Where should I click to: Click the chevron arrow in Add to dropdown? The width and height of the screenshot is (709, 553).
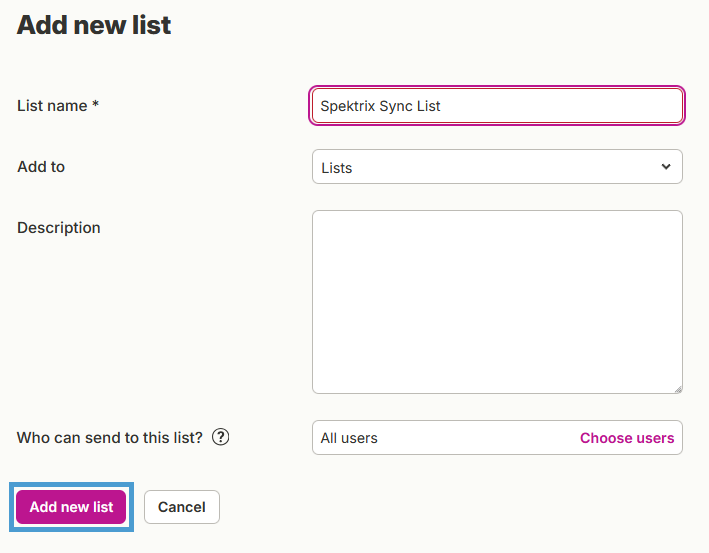[666, 167]
